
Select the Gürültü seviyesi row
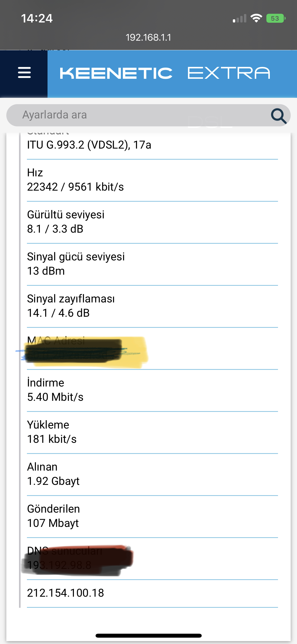point(152,222)
